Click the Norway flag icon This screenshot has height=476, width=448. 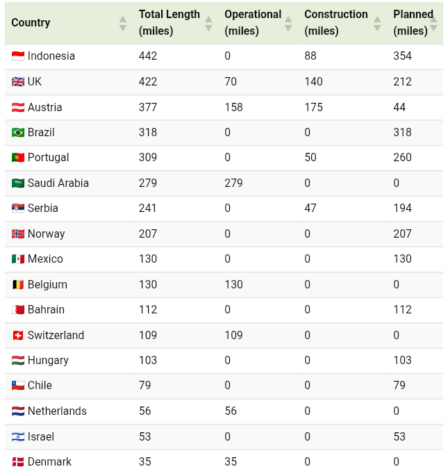18,234
